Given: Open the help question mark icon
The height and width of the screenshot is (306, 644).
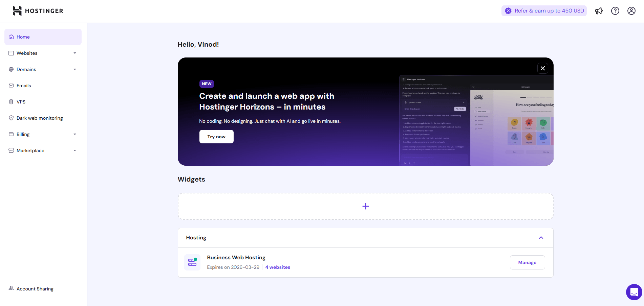Looking at the screenshot, I should tap(615, 11).
